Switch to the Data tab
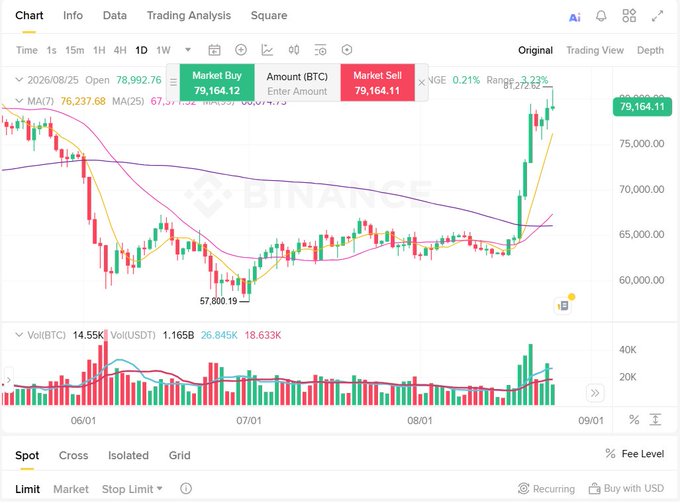 [x=114, y=15]
